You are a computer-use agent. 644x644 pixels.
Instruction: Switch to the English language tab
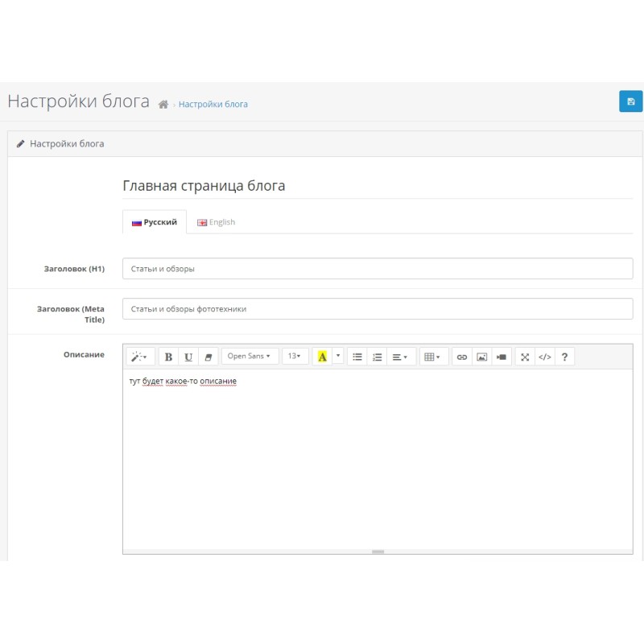pyautogui.click(x=217, y=222)
